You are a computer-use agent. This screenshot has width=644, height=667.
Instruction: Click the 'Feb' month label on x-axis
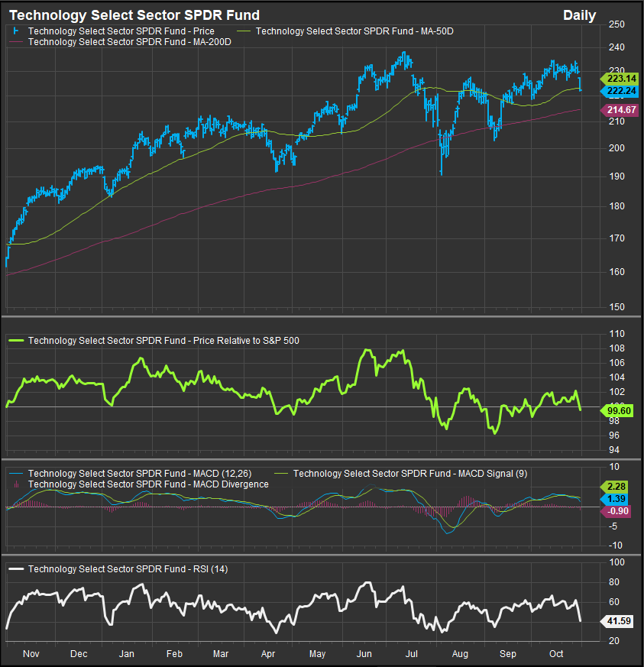174,653
